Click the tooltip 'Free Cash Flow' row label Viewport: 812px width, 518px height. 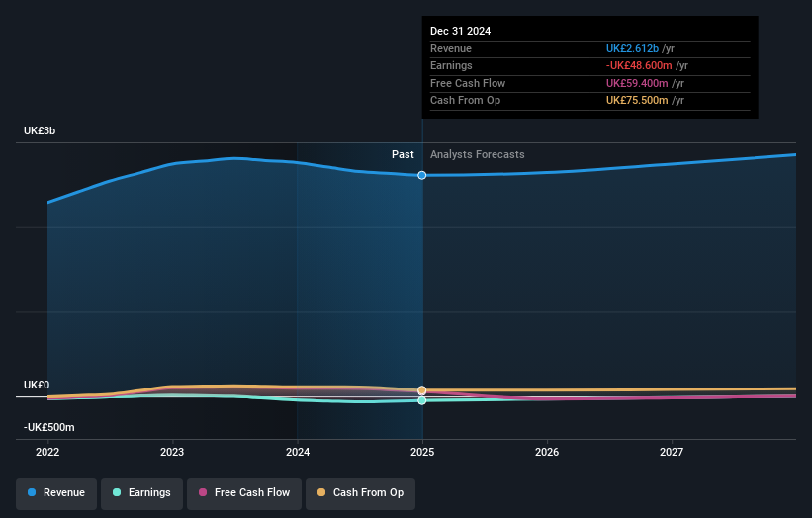click(x=468, y=83)
